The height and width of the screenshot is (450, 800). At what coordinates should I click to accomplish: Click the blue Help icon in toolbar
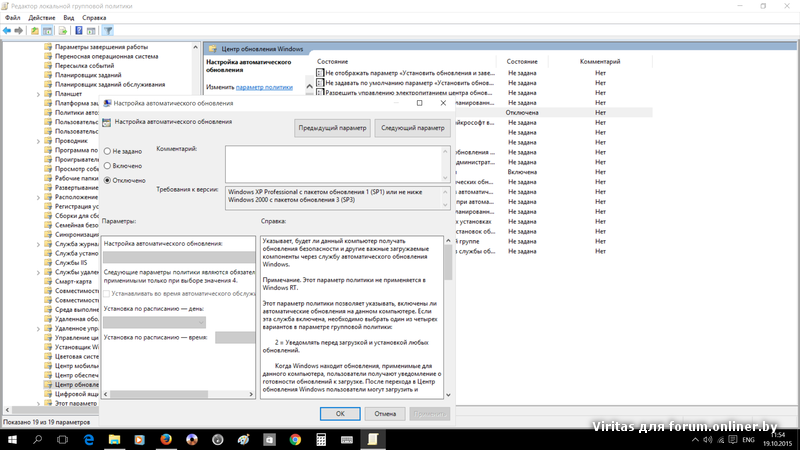(x=78, y=30)
